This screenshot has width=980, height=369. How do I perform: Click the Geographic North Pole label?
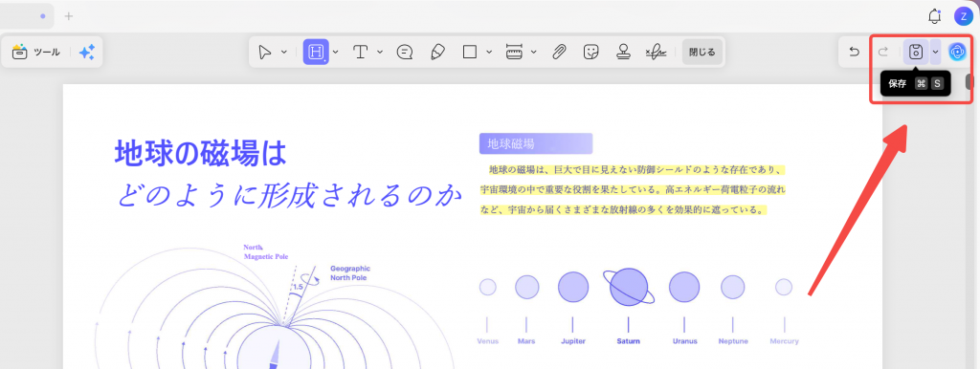coord(350,272)
